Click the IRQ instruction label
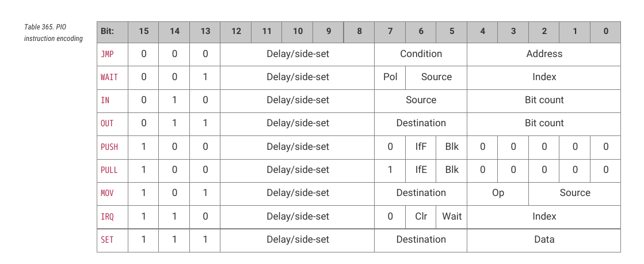 (107, 217)
